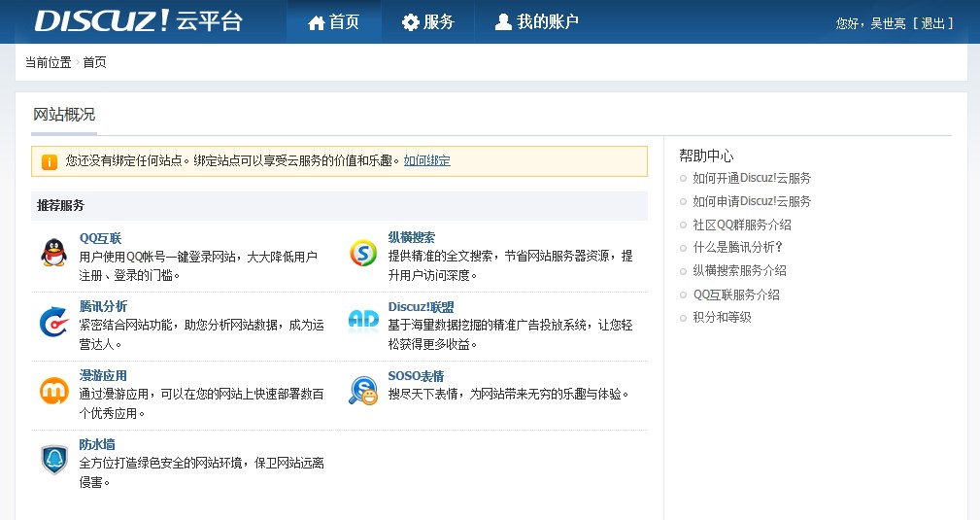Click the SOSO表情 magnifier smiley icon
The image size is (980, 520).
pyautogui.click(x=363, y=391)
